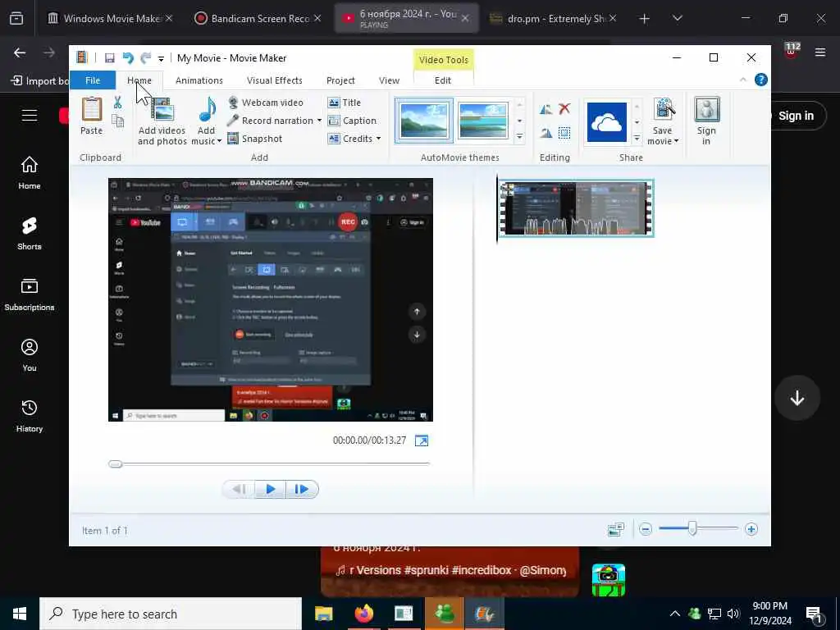
Task: Click the red Remove X icon
Action: pos(564,109)
